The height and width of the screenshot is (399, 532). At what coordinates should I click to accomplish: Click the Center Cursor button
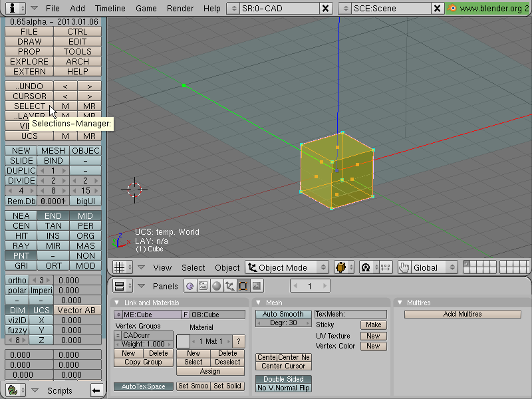point(283,366)
